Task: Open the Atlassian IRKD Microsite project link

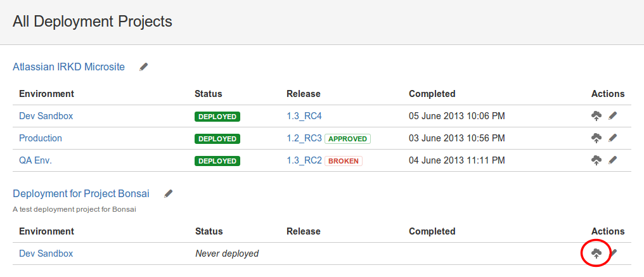Action: tap(68, 67)
